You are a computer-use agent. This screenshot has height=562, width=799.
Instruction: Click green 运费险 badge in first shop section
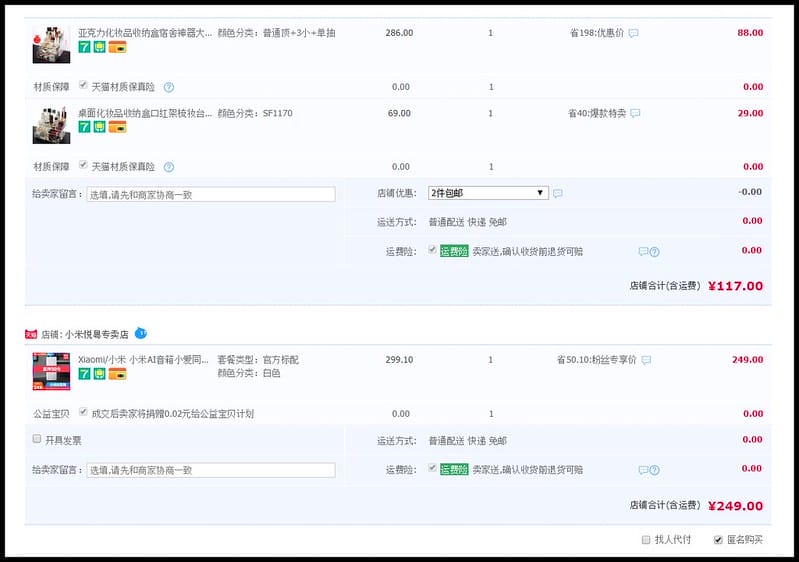pyautogui.click(x=454, y=251)
